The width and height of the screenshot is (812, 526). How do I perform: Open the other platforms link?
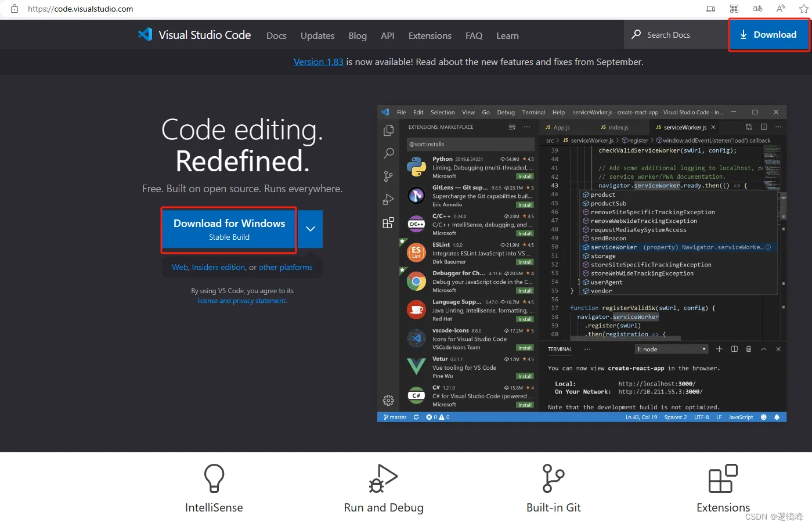point(286,267)
